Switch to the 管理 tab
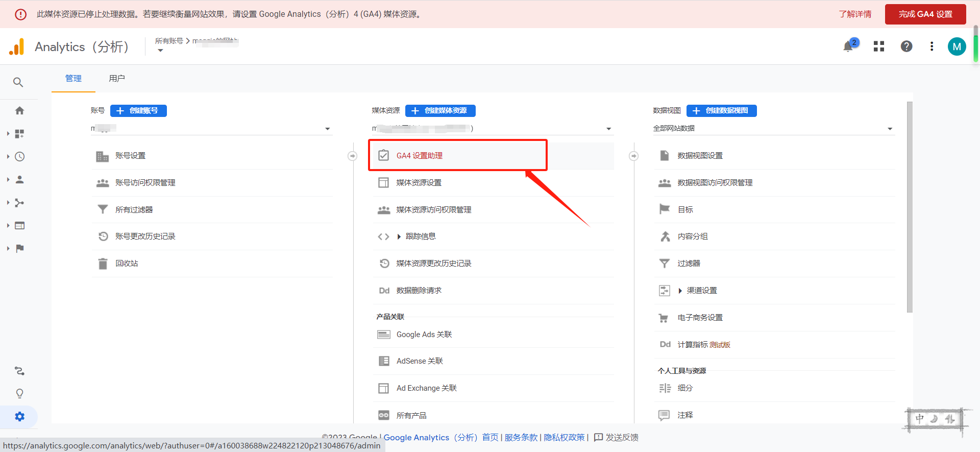This screenshot has width=980, height=452. click(73, 78)
